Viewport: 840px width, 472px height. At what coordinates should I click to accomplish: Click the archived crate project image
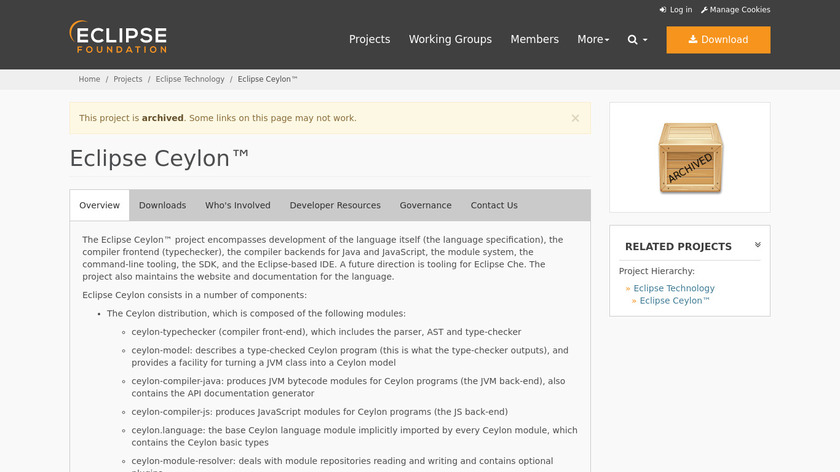tap(690, 158)
